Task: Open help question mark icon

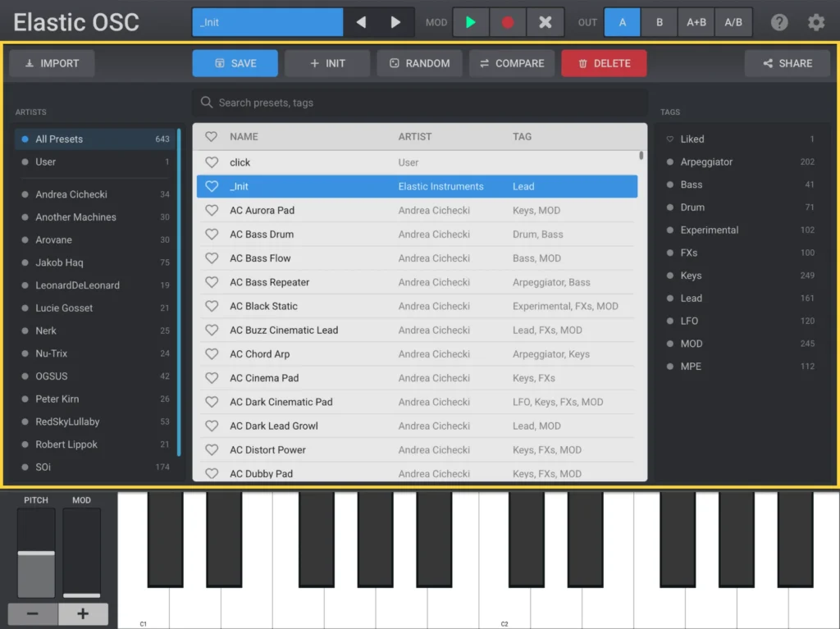Action: [779, 22]
